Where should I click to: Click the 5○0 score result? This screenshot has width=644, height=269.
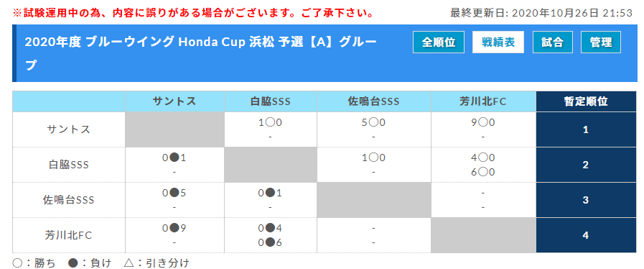(373, 122)
